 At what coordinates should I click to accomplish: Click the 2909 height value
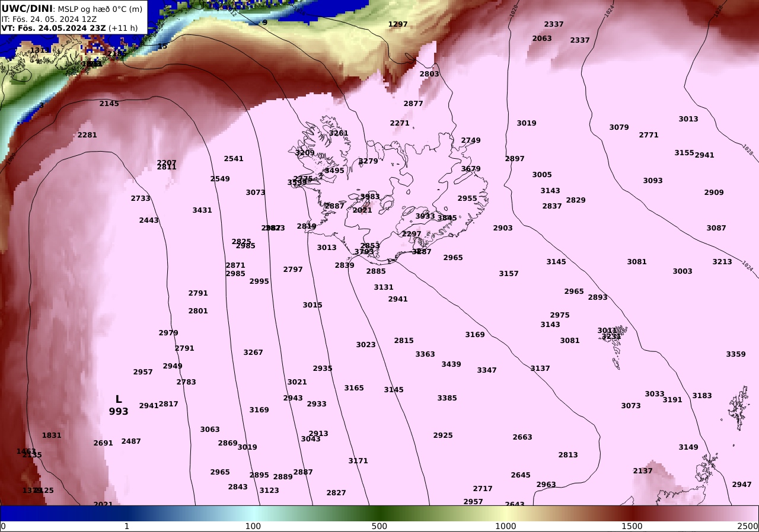click(714, 193)
